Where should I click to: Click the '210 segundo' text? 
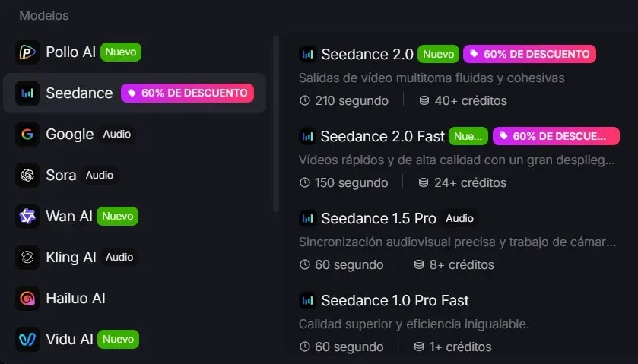(x=351, y=100)
